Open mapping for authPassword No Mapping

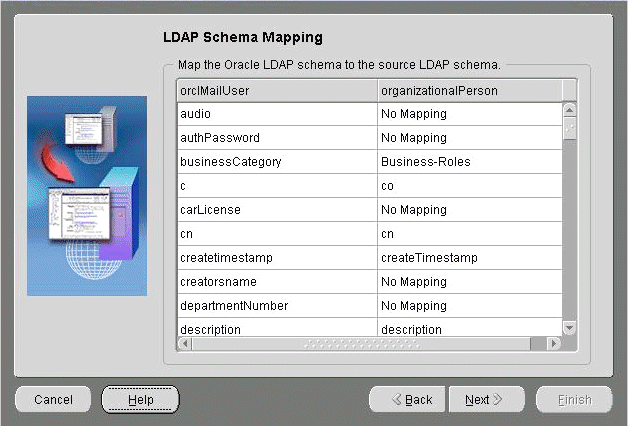coord(470,138)
